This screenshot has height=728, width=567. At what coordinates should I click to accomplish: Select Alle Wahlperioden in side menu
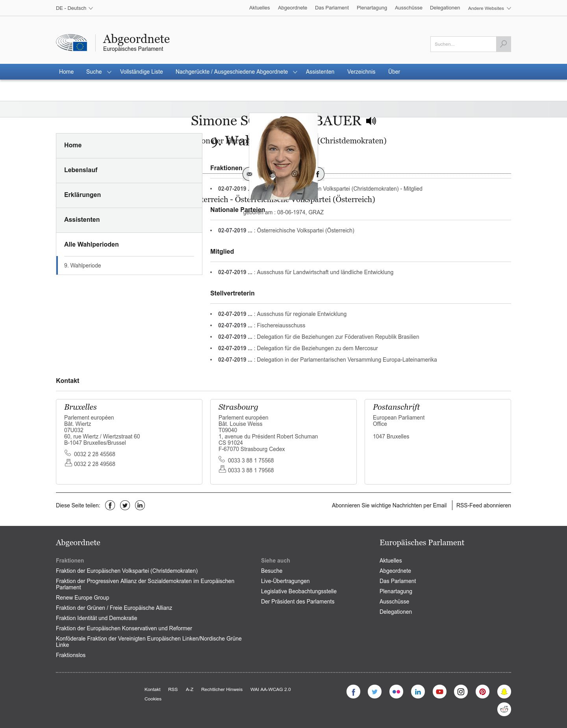tap(129, 244)
